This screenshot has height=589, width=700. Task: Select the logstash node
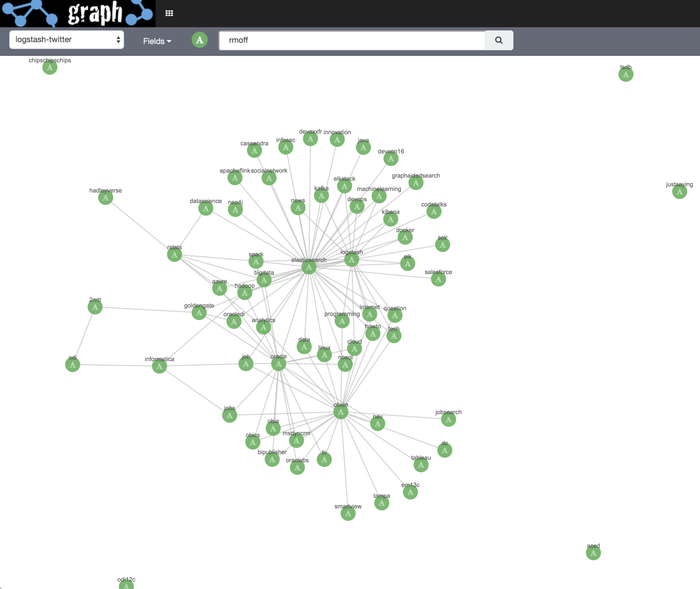tap(351, 260)
